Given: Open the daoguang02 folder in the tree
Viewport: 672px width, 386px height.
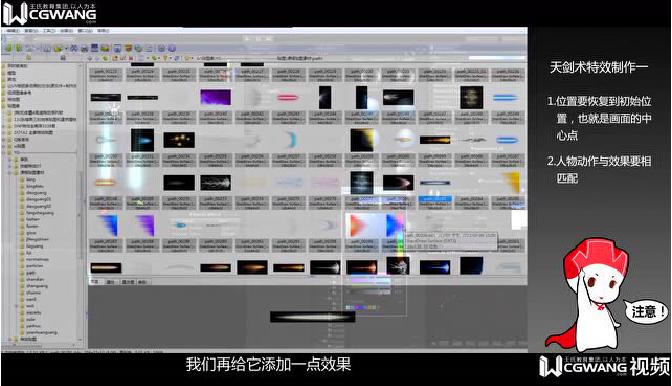Looking at the screenshot, I should 39,206.
